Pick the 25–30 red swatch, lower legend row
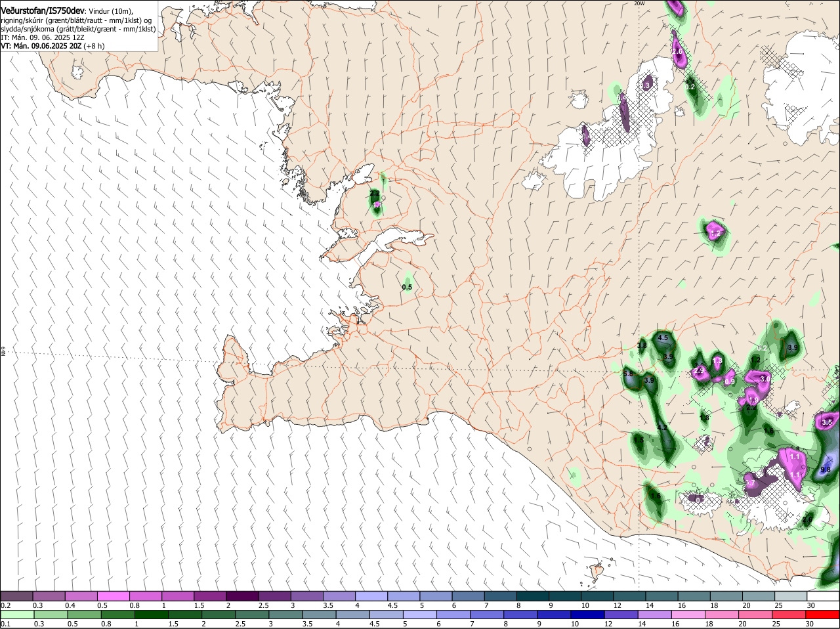Viewport: 840px width, 629px height. coord(789,615)
